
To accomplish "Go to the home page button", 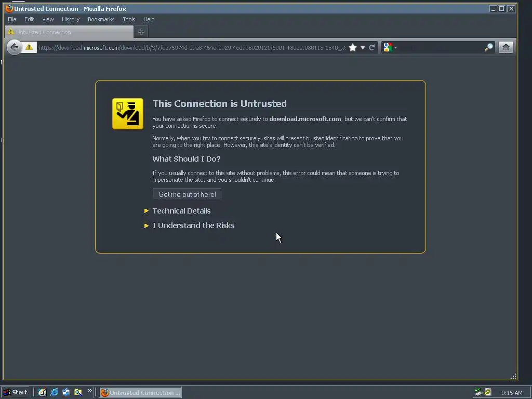I will (506, 47).
